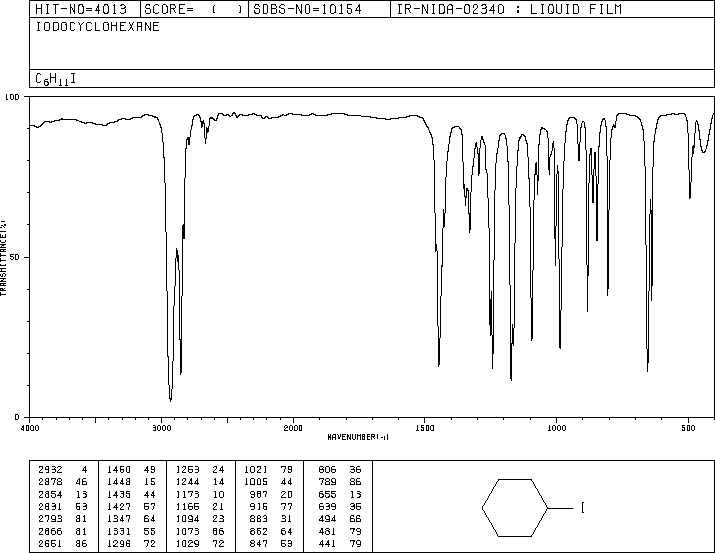The height and width of the screenshot is (553, 715).
Task: Click the WAVENUMBER axis title
Action: [x=358, y=437]
